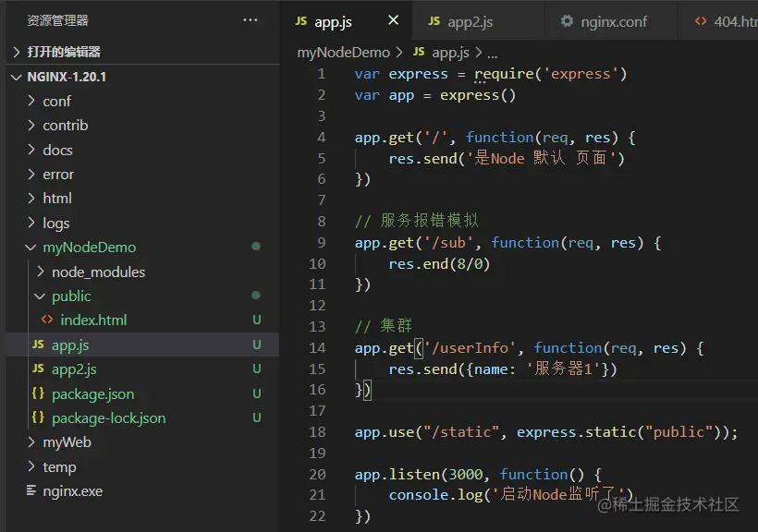This screenshot has width=758, height=532.
Task: Click the braces icon beside package-lock.json
Action: (x=38, y=418)
